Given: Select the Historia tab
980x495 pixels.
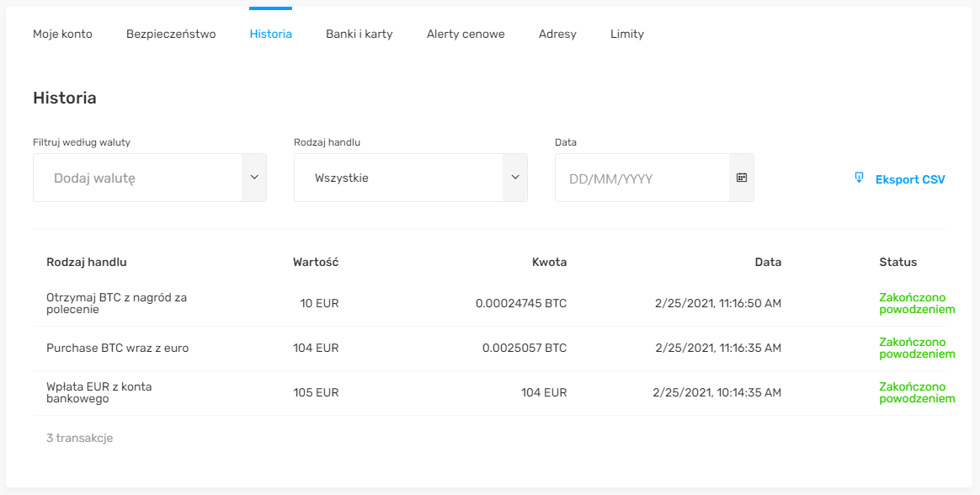Looking at the screenshot, I should (x=270, y=34).
